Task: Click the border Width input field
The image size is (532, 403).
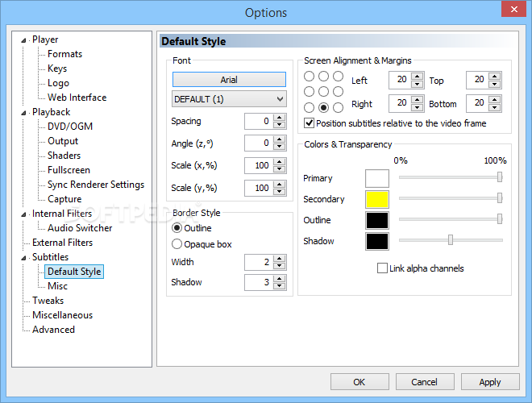Action: click(260, 262)
